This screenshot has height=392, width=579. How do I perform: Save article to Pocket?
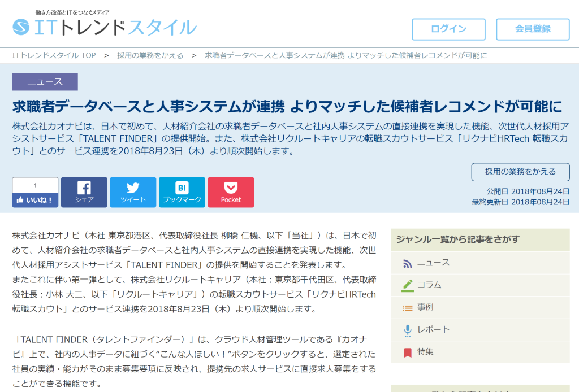pyautogui.click(x=231, y=192)
